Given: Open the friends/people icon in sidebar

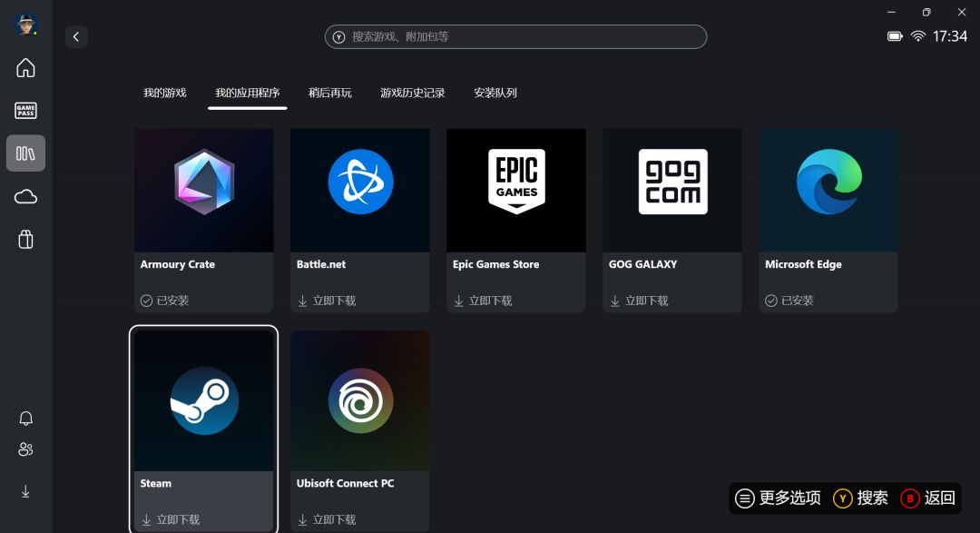Looking at the screenshot, I should tap(25, 449).
